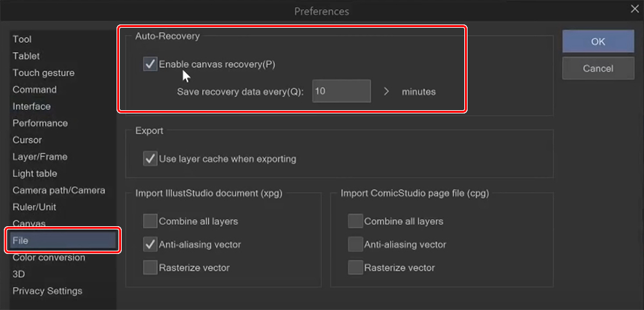Viewport: 644px width, 310px height.
Task: Toggle Enable canvas recovery checkbox
Action: (150, 64)
